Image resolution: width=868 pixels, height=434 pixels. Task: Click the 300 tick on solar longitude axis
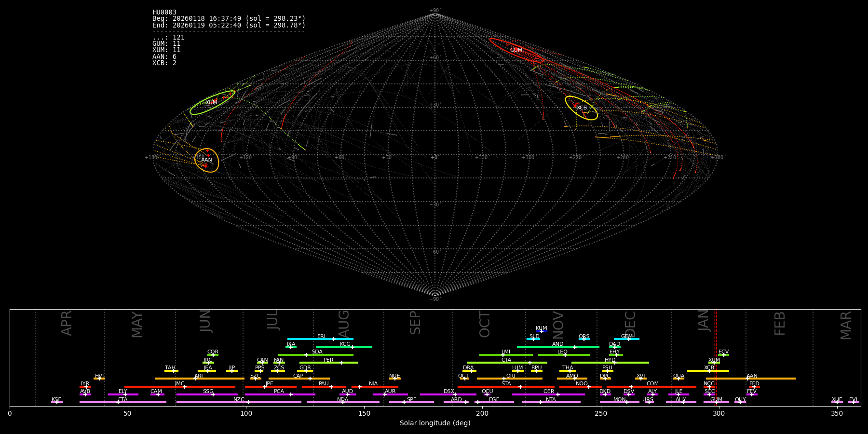719,413
